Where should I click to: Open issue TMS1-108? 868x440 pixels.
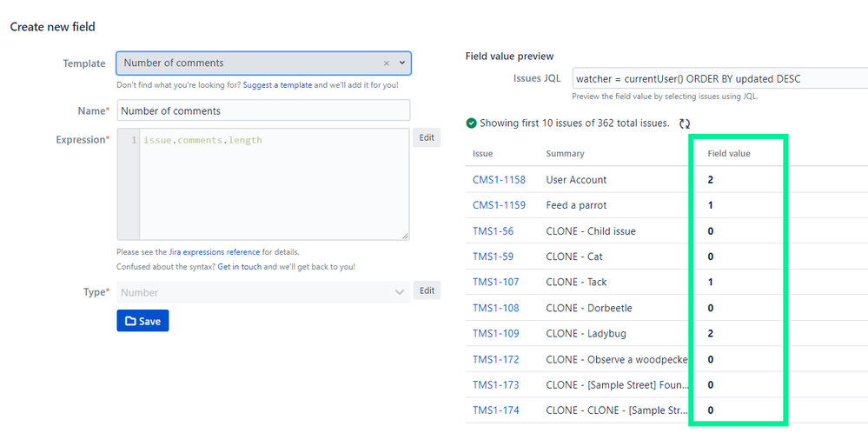pos(495,308)
